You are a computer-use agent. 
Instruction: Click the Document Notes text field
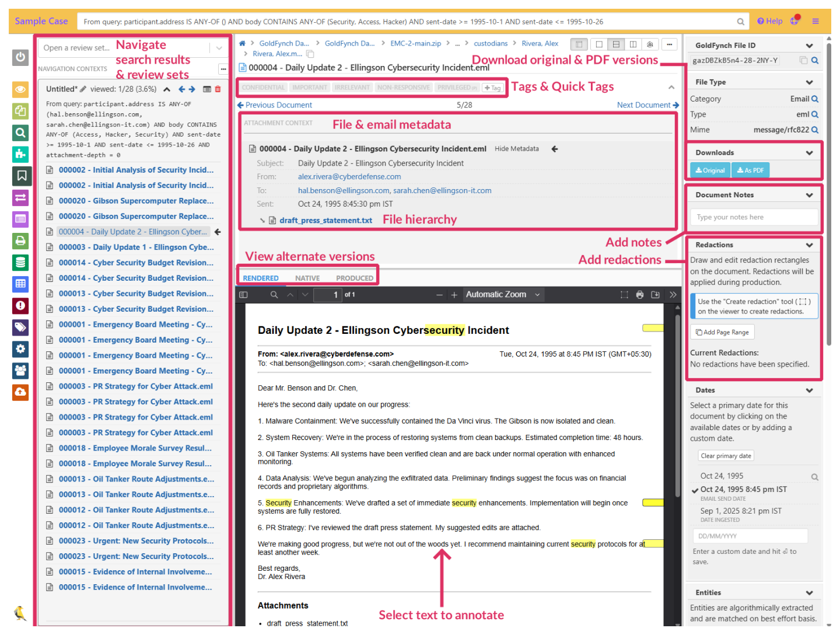(754, 217)
